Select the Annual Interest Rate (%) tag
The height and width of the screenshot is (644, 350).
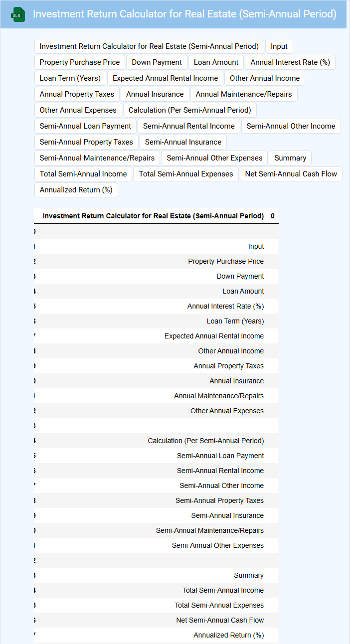[x=291, y=62]
